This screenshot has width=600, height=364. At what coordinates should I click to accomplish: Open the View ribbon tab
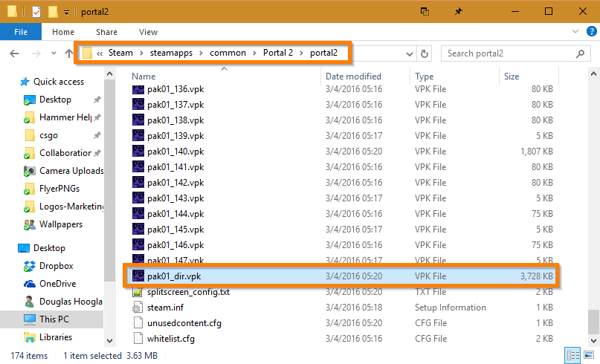(148, 32)
